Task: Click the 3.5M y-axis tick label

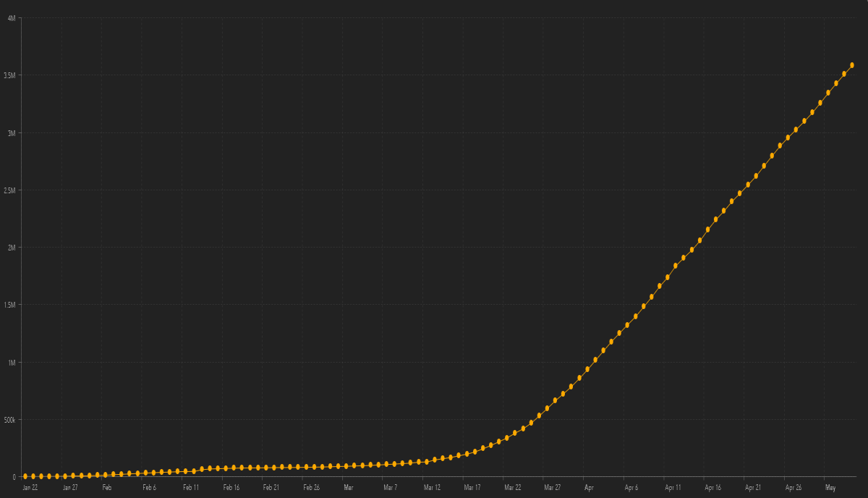Action: click(x=11, y=75)
